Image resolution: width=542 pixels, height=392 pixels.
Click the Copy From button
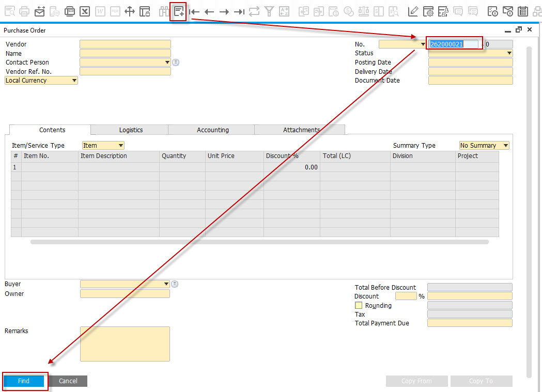point(416,381)
